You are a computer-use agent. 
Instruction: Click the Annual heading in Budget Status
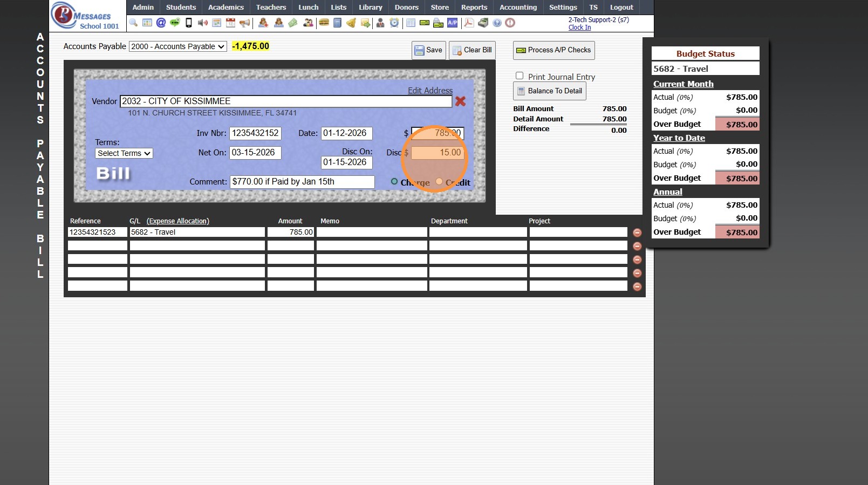pyautogui.click(x=668, y=192)
